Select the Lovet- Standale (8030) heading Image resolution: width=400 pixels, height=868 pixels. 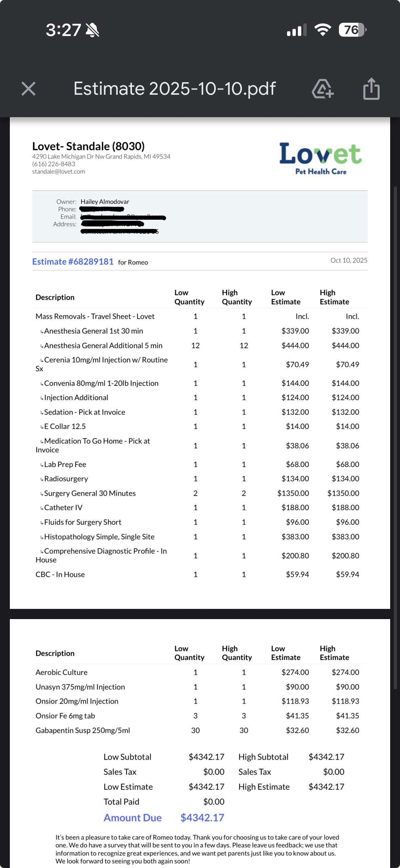click(88, 146)
